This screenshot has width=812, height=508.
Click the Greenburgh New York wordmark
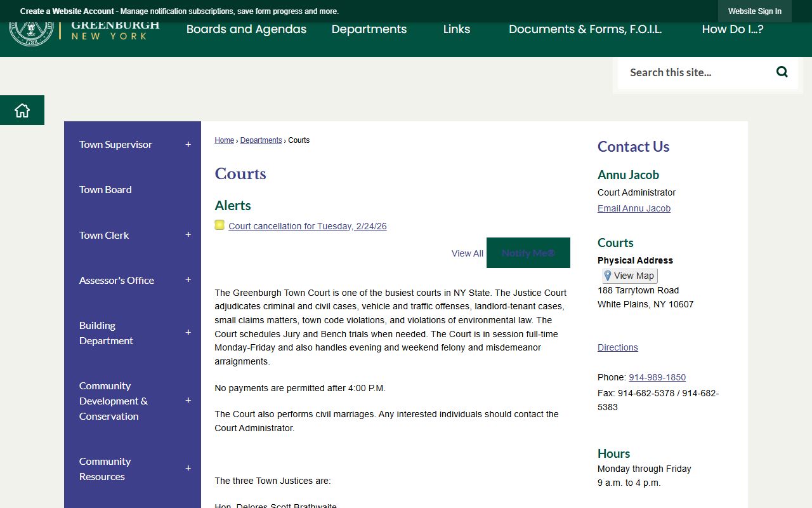tap(115, 30)
